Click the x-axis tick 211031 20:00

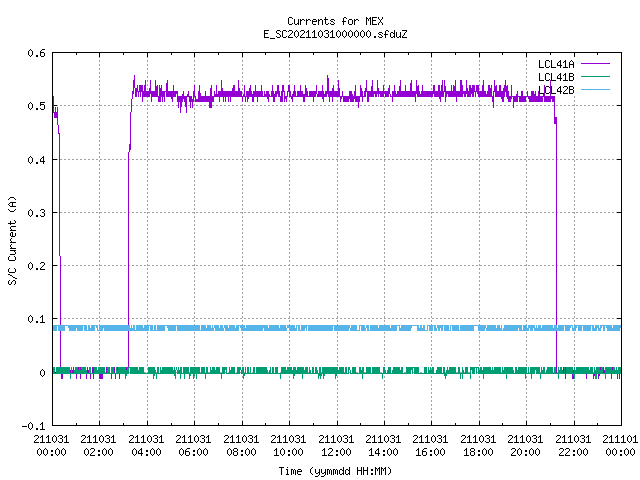(525, 446)
